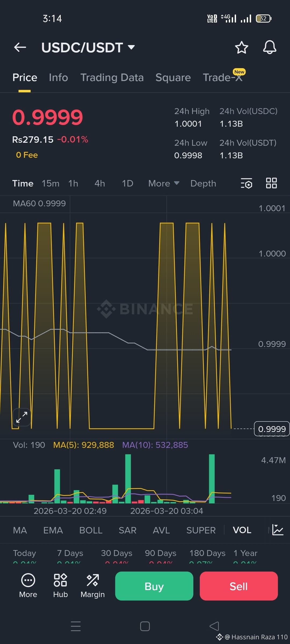Viewport: 290px width, 644px height.
Task: Tap the 24h High value 1.0001
Action: 188,124
